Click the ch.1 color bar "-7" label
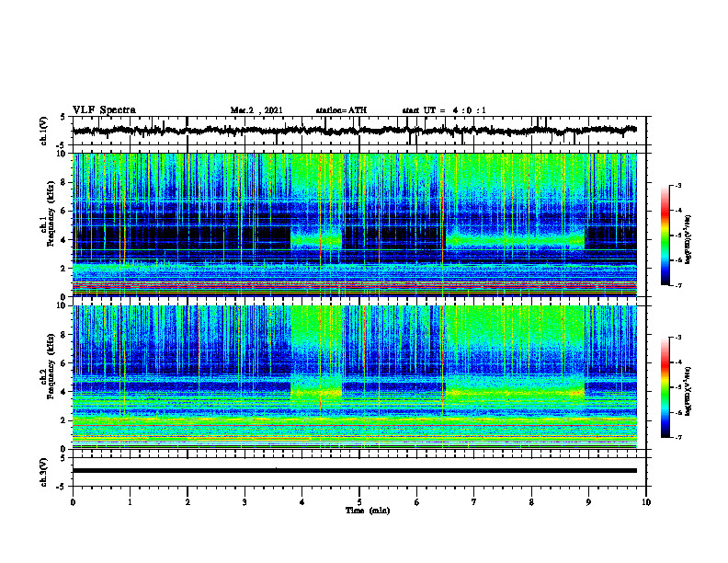This screenshot has height=563, width=728. click(678, 285)
